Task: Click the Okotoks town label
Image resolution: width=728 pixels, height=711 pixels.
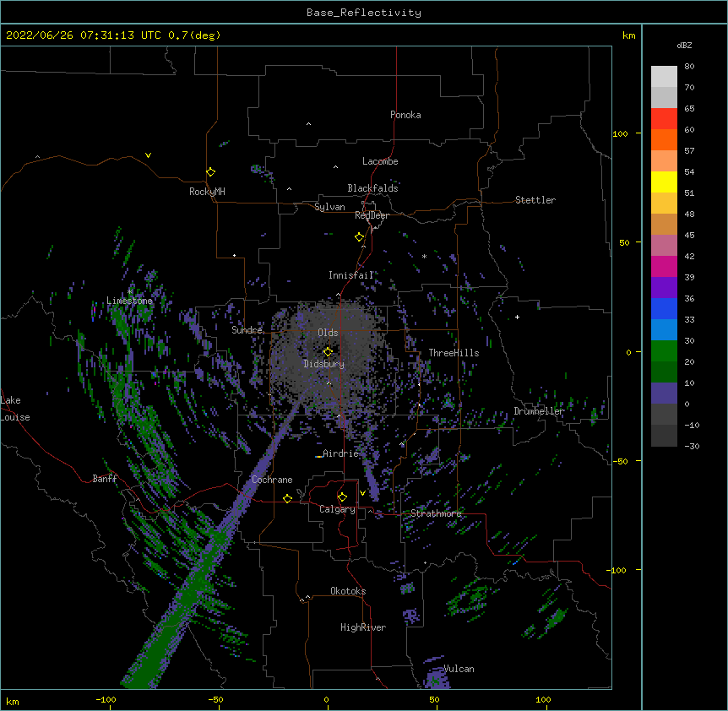Action: [348, 591]
